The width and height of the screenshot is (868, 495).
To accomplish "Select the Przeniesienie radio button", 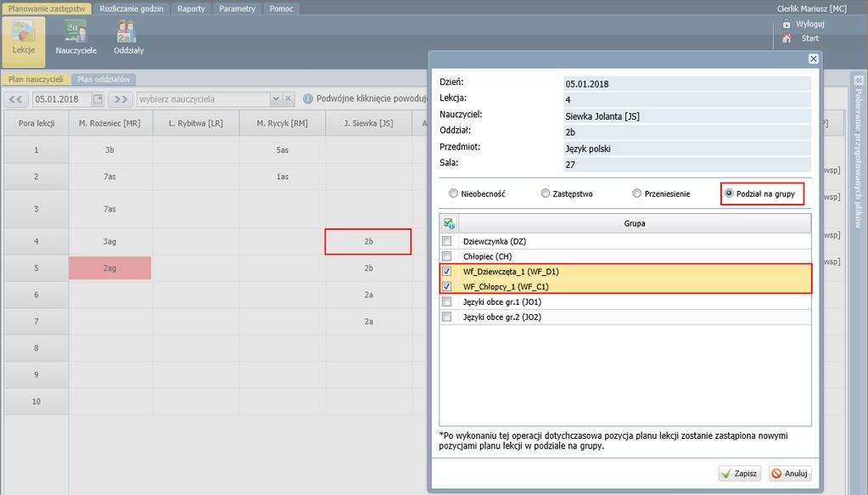I will (x=636, y=194).
